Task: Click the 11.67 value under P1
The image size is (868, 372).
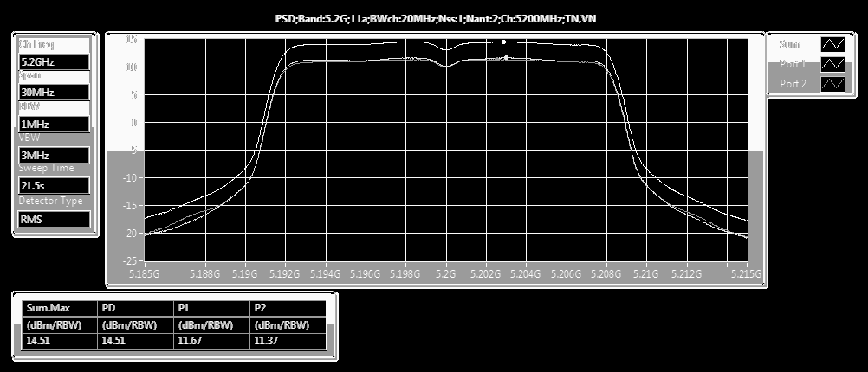Action: [x=190, y=341]
